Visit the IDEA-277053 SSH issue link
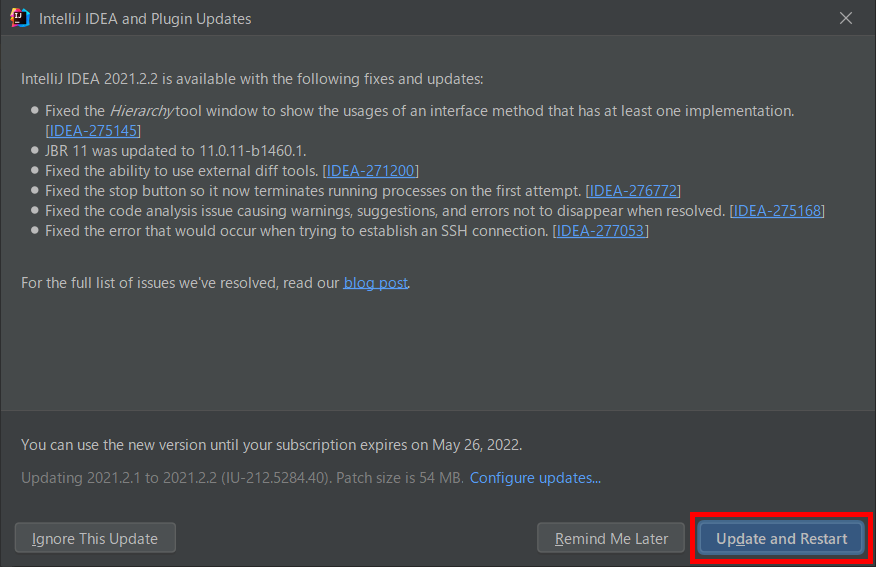This screenshot has width=876, height=567. point(601,231)
